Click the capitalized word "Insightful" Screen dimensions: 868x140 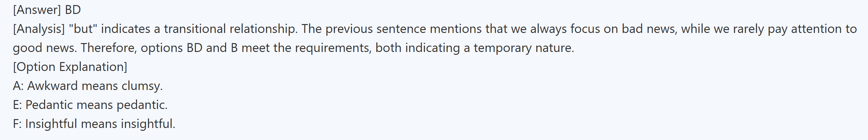(x=51, y=124)
